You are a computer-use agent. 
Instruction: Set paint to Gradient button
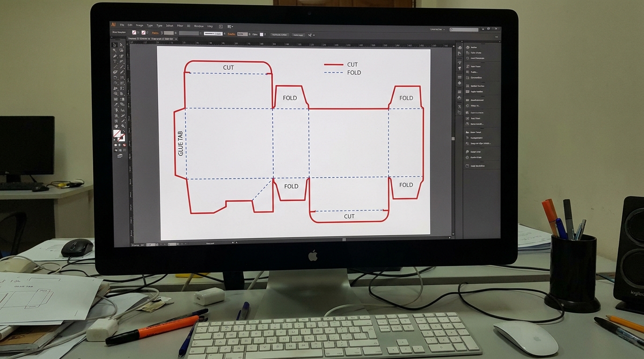point(120,145)
